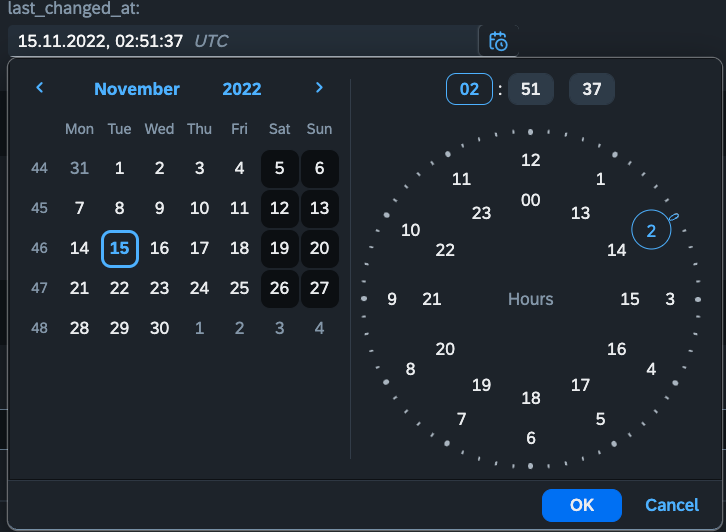Select the seconds field 37
This screenshot has height=532, width=726.
tap(592, 89)
